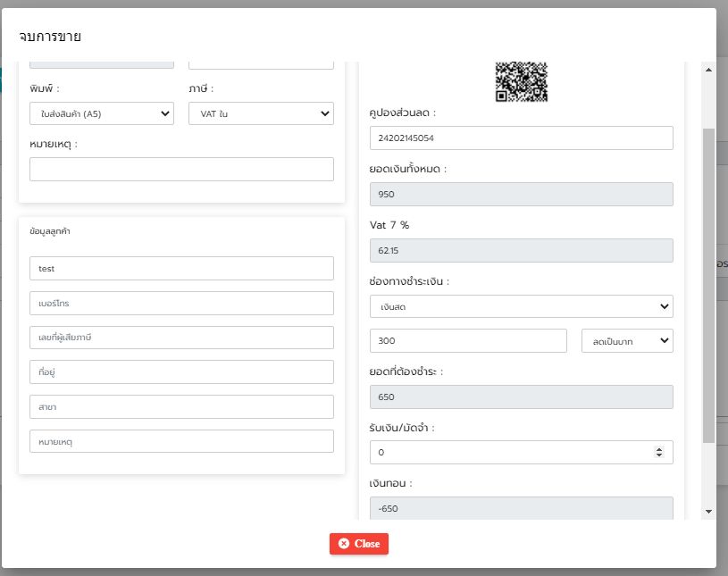Click the หมายเหตุ note field under print options
The width and height of the screenshot is (728, 576).
coord(181,169)
